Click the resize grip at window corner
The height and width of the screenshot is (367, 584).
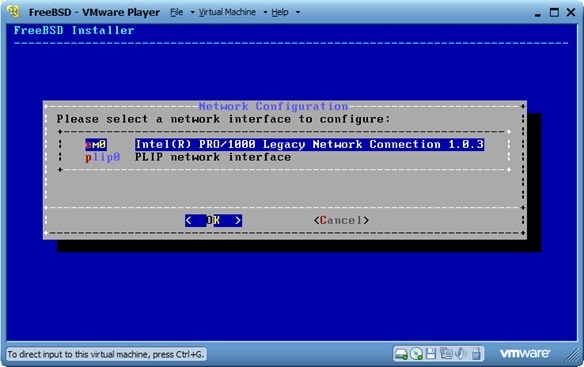(572, 356)
